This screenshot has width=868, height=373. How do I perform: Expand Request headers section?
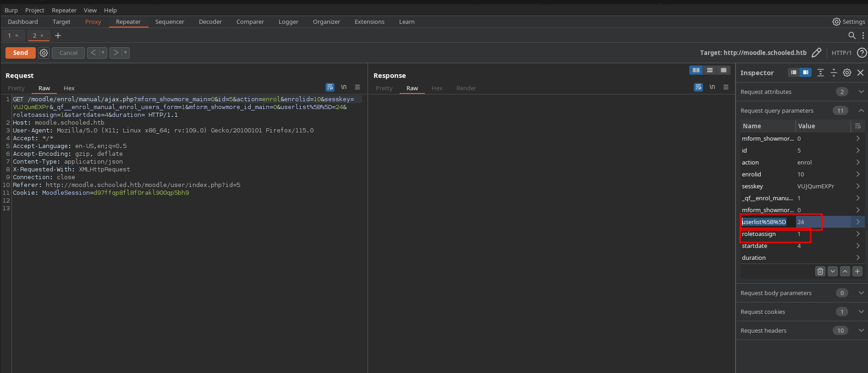(861, 330)
